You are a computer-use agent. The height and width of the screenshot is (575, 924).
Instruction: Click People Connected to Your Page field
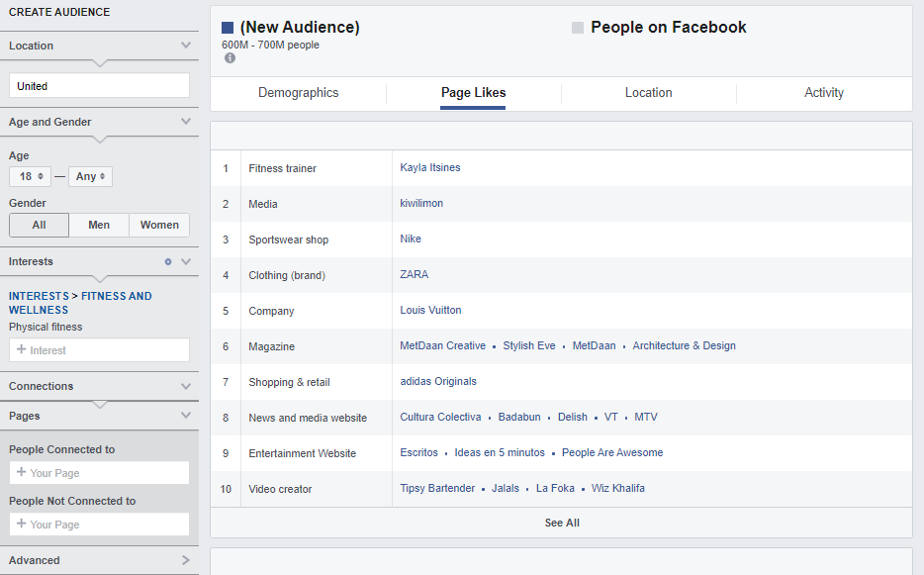coord(99,472)
